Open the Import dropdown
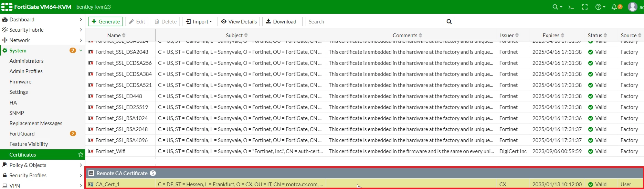This screenshot has height=189, width=644. coord(199,21)
